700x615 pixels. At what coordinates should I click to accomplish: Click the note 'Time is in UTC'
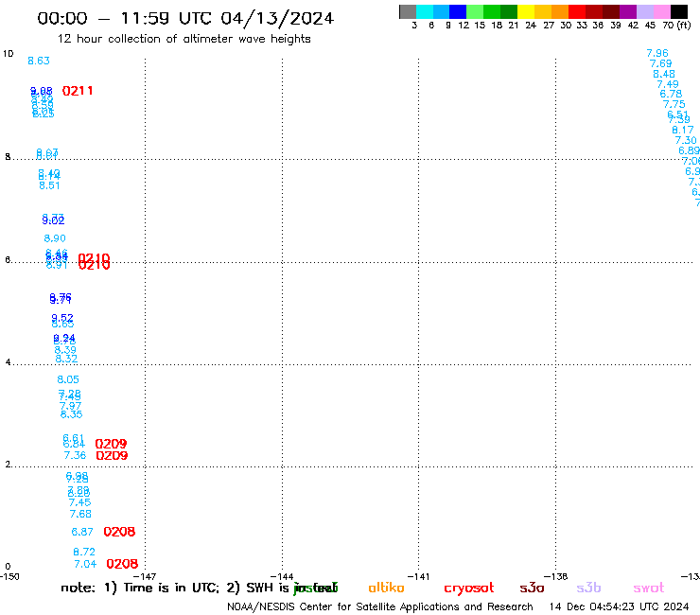[171, 589]
